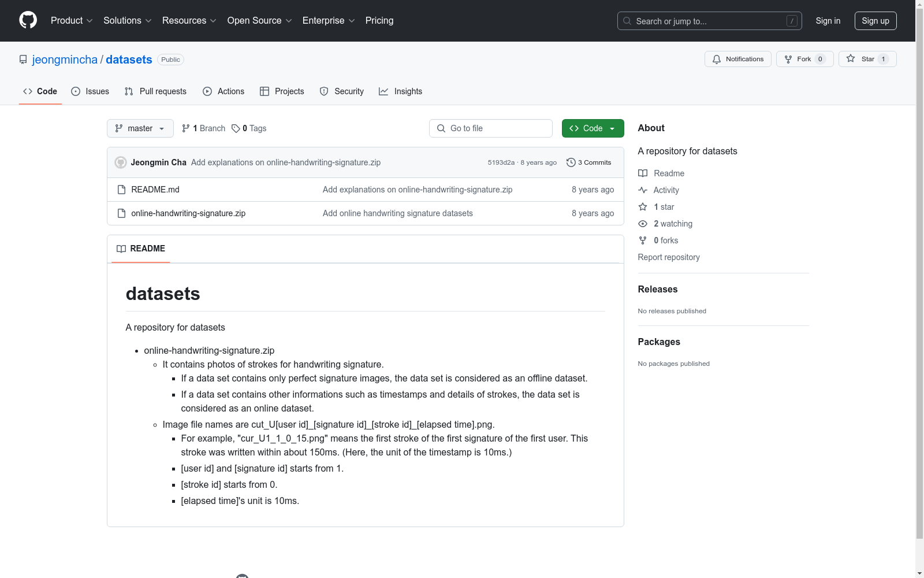The image size is (924, 578).
Task: Open commit hash 5193d2a
Action: coord(501,162)
